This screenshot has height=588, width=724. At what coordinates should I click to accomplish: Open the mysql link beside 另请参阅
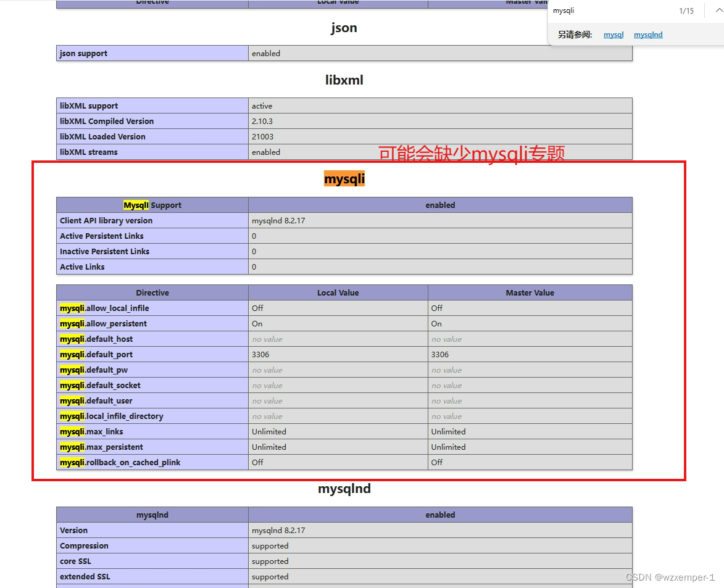pyautogui.click(x=613, y=35)
